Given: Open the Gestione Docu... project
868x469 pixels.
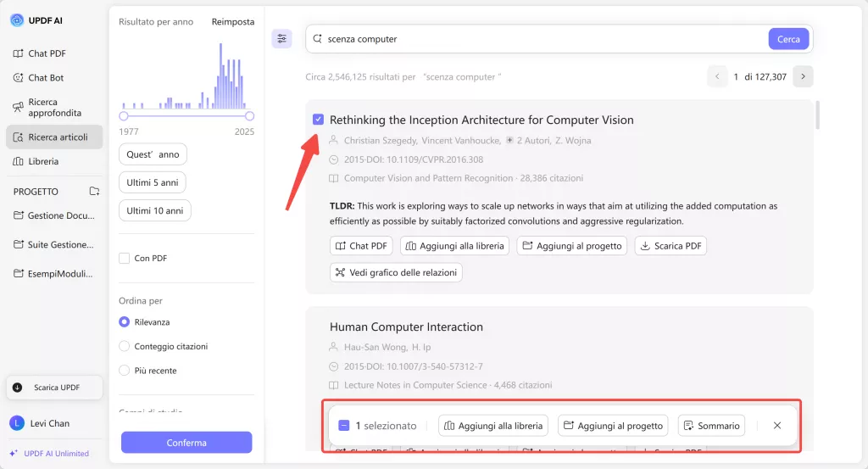Looking at the screenshot, I should pyautogui.click(x=54, y=215).
